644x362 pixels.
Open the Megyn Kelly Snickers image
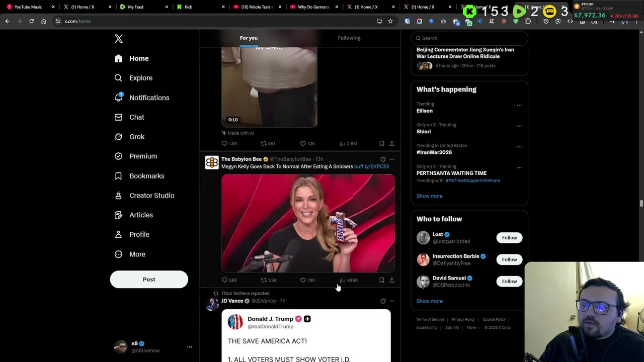(308, 223)
